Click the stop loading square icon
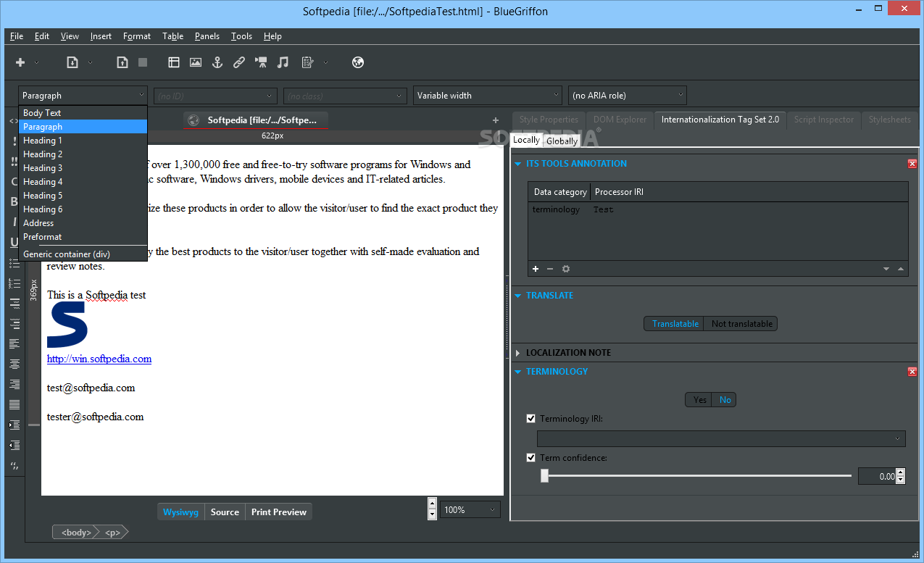This screenshot has width=924, height=563. click(x=143, y=62)
